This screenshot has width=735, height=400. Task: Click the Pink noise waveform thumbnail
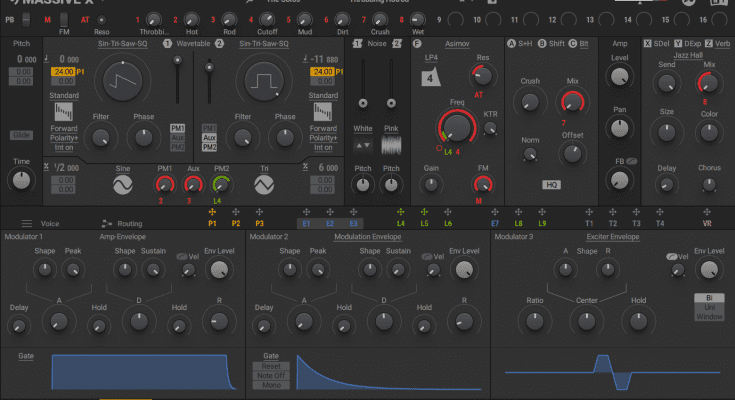tap(391, 144)
